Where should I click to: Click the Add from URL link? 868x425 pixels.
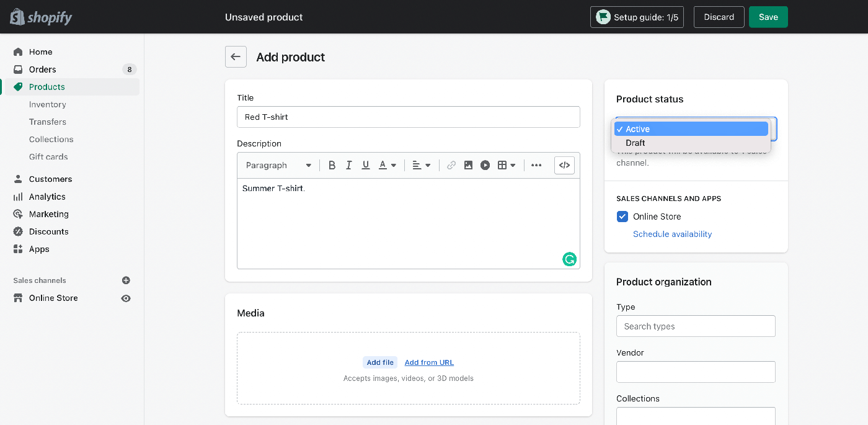click(429, 362)
